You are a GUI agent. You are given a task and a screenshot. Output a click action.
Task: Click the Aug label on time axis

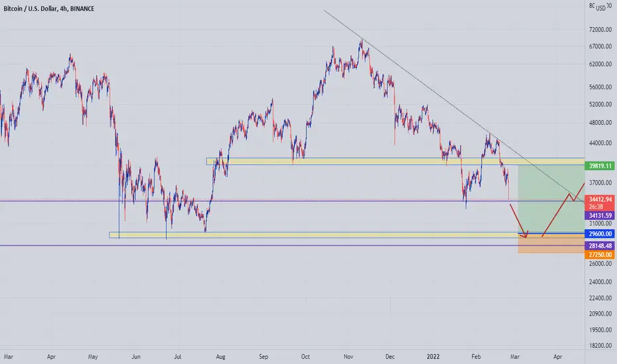220,357
